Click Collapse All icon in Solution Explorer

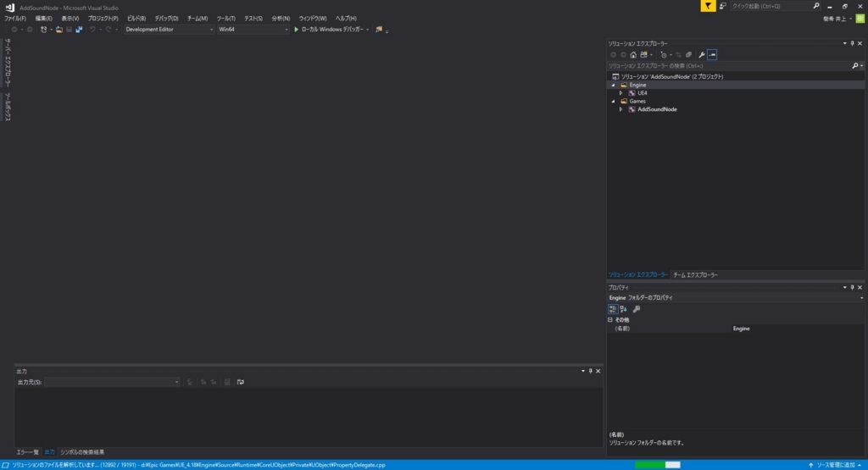[688, 55]
